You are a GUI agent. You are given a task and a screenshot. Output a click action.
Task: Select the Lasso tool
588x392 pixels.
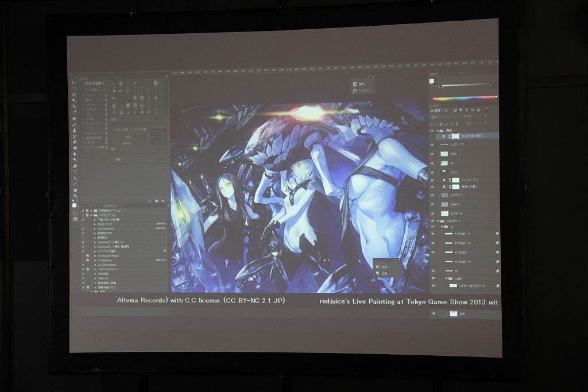75,95
